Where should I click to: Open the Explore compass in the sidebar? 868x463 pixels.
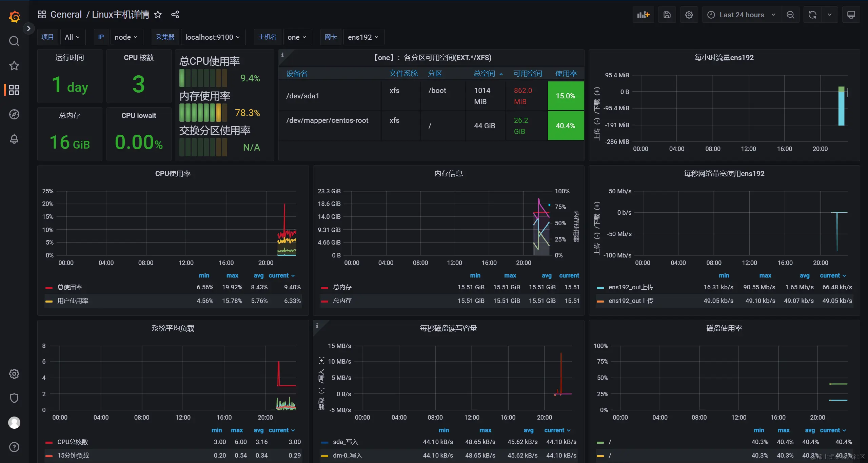pos(14,114)
